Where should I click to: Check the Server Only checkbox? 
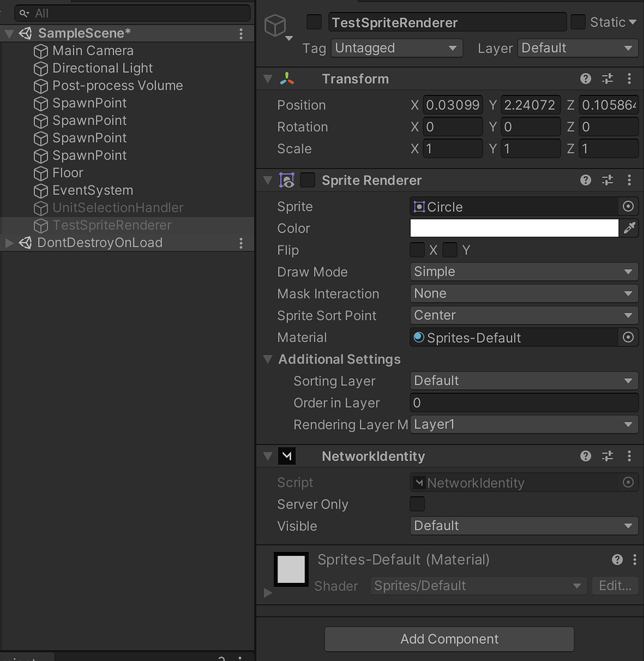click(x=418, y=504)
